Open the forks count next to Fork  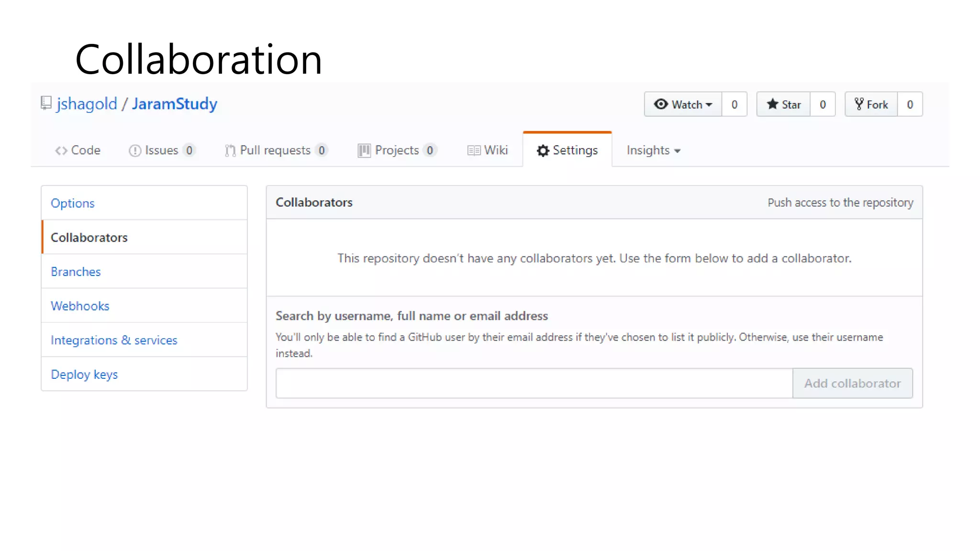pos(910,104)
